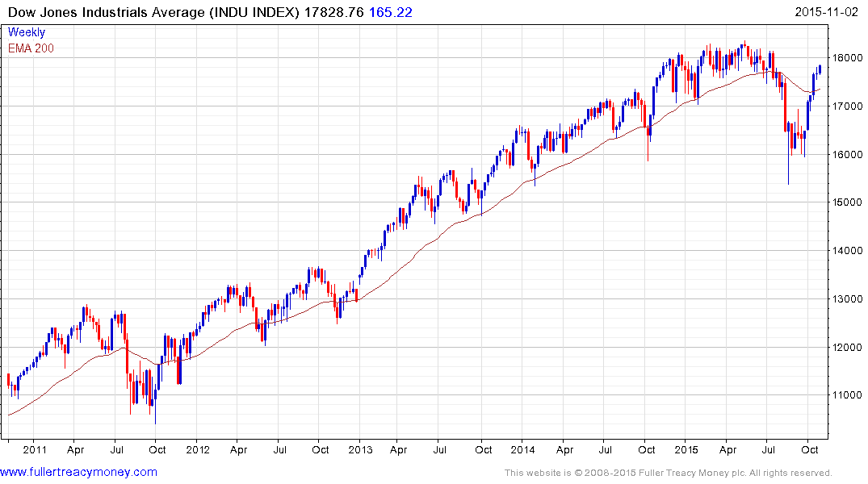Click the 17000 price axis label
The width and height of the screenshot is (868, 484).
pos(848,106)
